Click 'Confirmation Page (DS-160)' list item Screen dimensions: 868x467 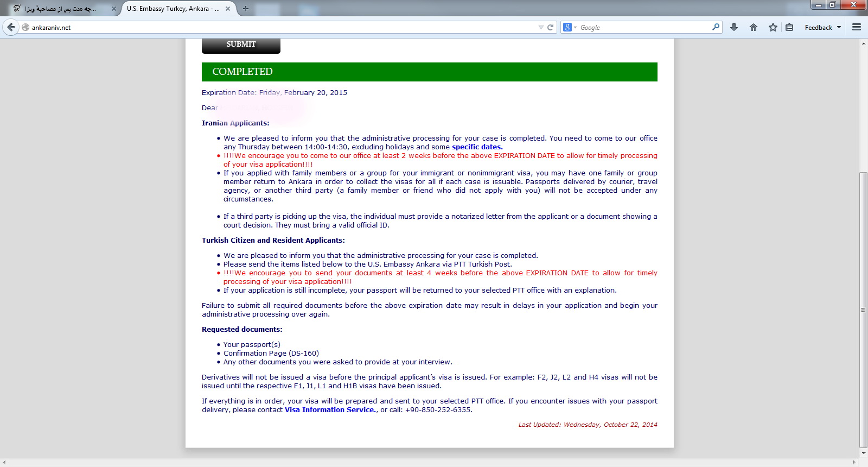(x=271, y=353)
